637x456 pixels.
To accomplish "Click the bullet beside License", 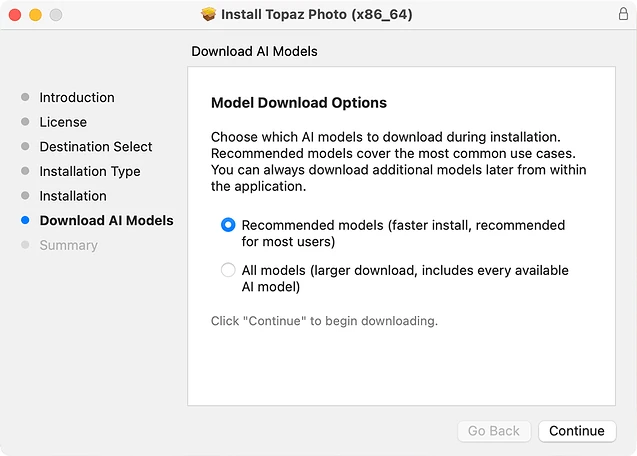I will (25, 122).
